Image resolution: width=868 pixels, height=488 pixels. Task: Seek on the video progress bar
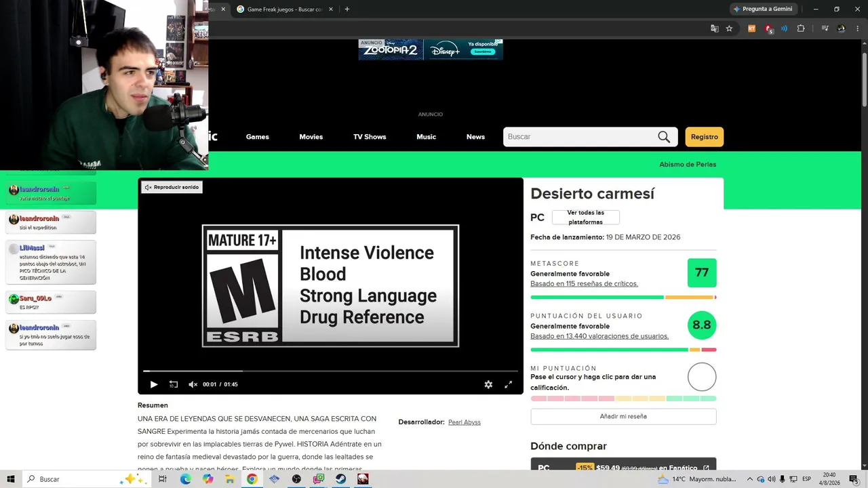pyautogui.click(x=330, y=371)
